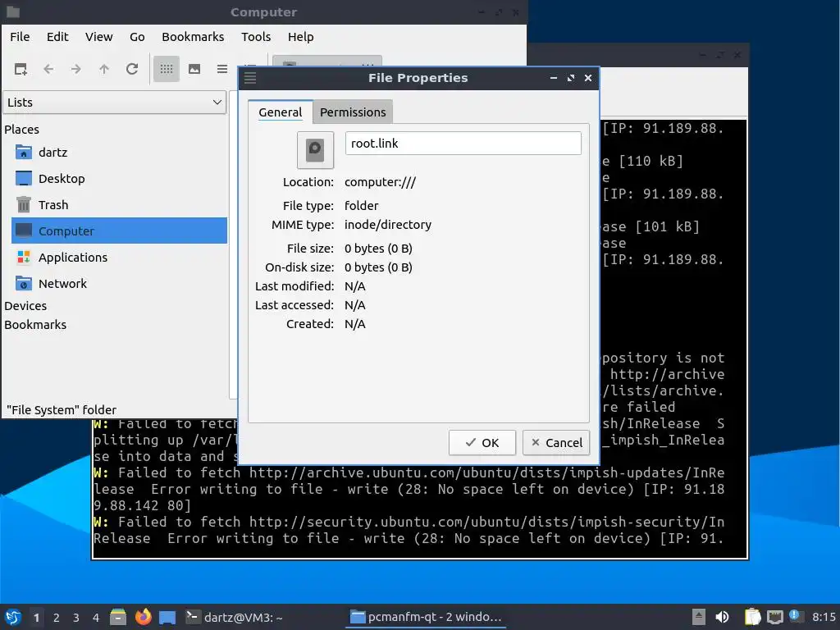Click the computer:/// location value
Viewport: 840px width, 630px height.
click(x=380, y=182)
